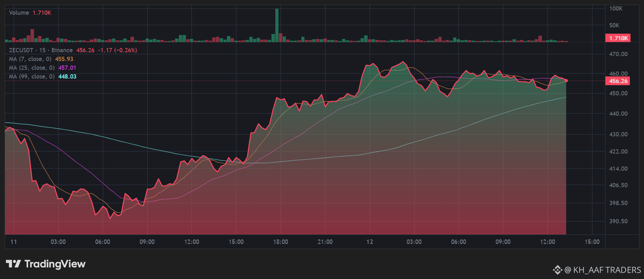The image size is (644, 279).
Task: Click the red 1.710K volume tag on axis
Action: (x=618, y=38)
